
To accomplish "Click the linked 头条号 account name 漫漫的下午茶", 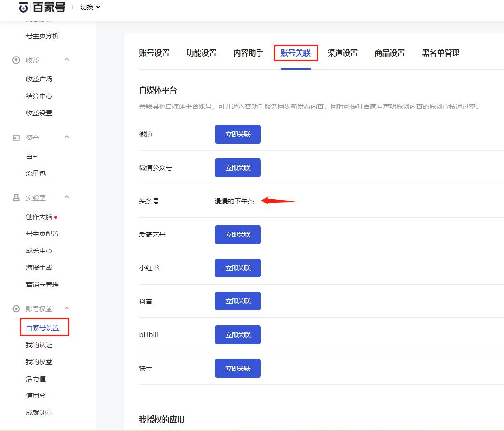I will point(234,200).
